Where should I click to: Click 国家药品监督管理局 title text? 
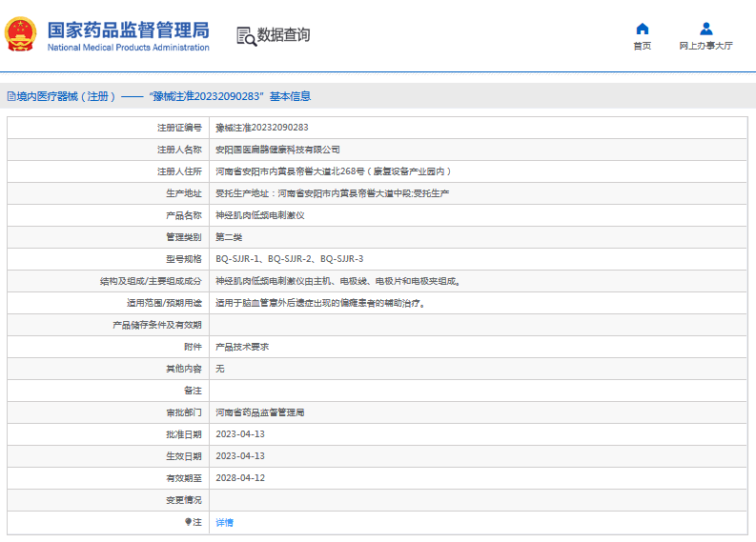[129, 30]
